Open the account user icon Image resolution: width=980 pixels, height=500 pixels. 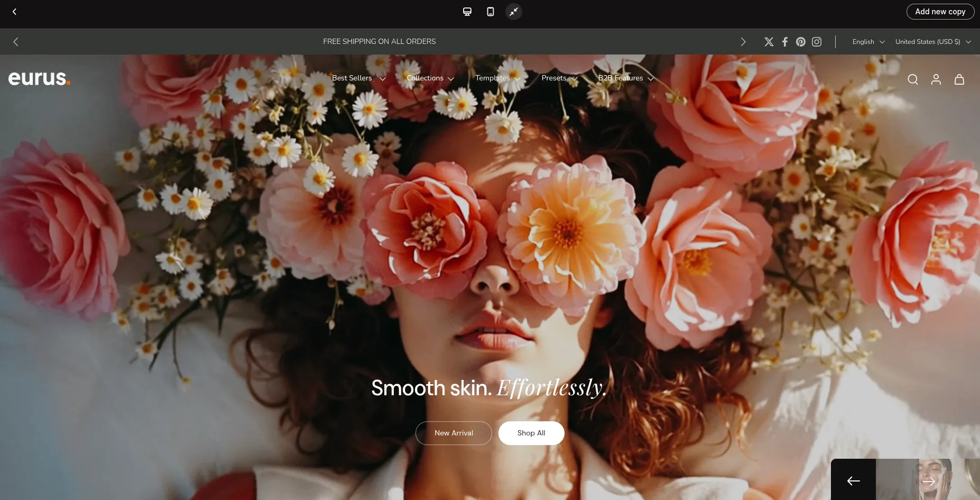click(936, 79)
